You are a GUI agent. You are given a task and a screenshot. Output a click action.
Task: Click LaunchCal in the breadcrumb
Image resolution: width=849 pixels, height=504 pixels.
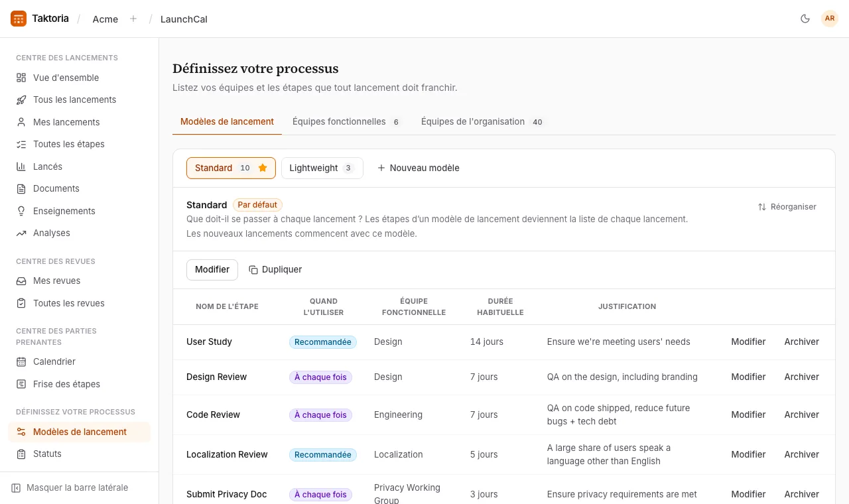click(184, 19)
